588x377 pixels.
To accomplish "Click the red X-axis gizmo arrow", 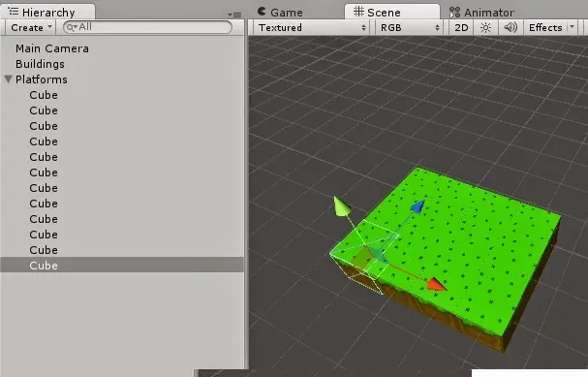I will (x=437, y=284).
